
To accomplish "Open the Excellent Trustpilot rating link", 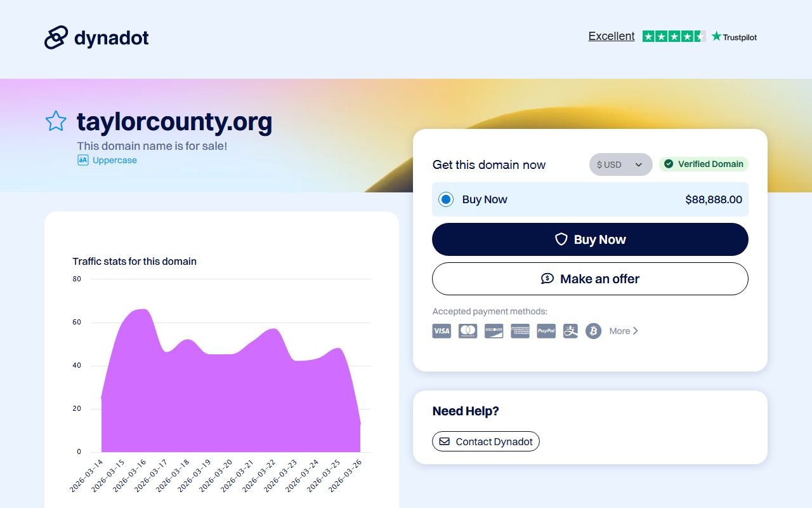I will click(612, 36).
